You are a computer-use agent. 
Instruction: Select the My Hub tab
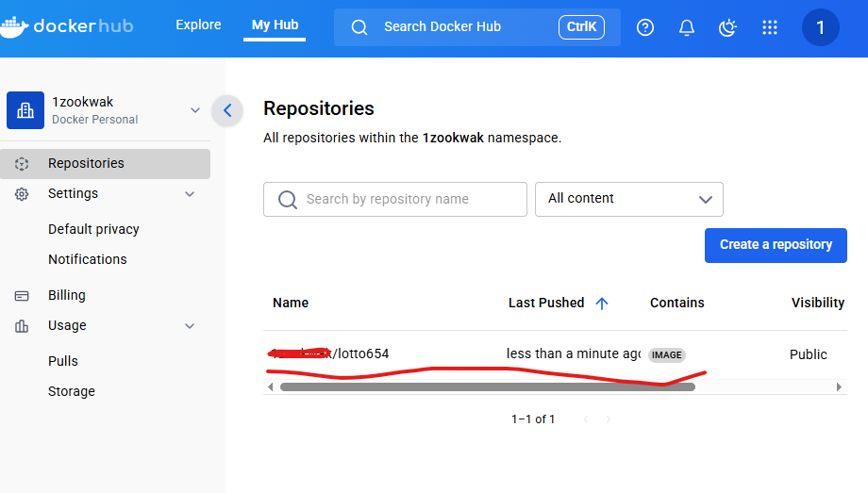[x=275, y=25]
